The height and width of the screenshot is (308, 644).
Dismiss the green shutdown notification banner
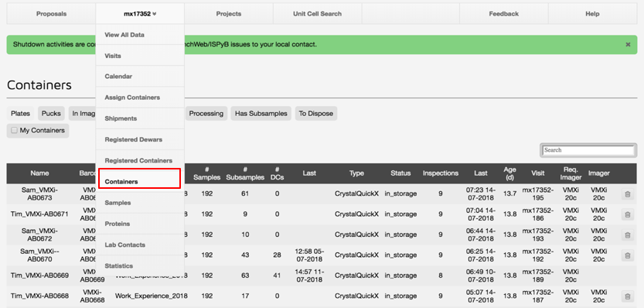click(628, 44)
